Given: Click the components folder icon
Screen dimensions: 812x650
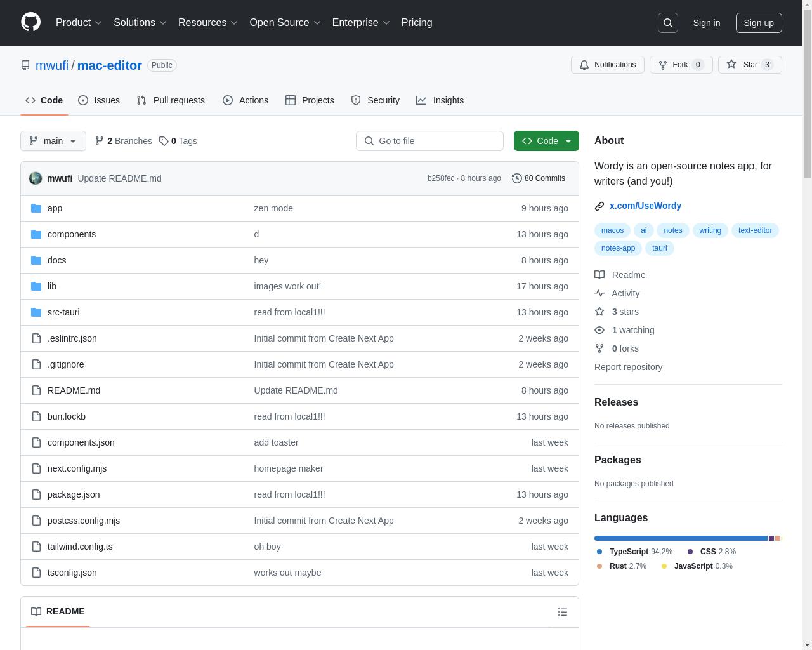Looking at the screenshot, I should 36,234.
